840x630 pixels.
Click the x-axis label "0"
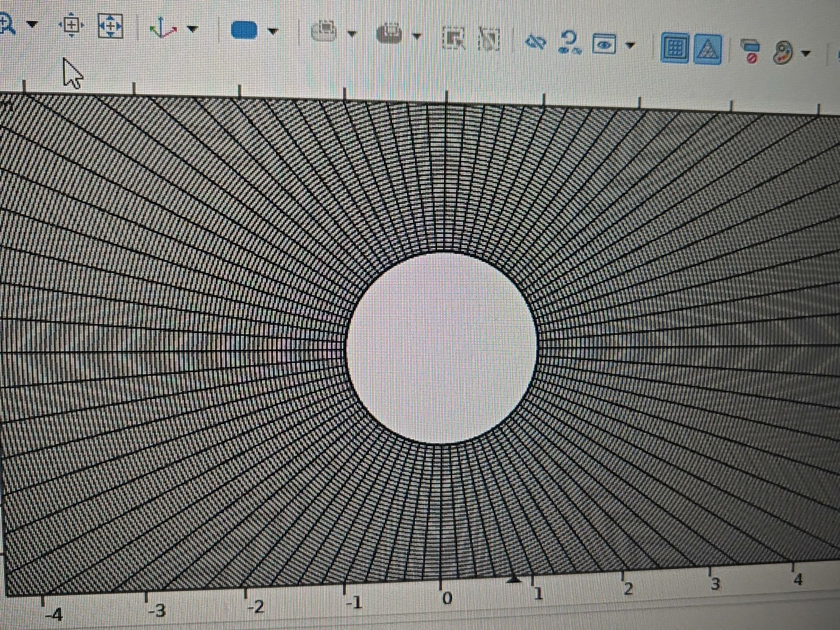[447, 598]
